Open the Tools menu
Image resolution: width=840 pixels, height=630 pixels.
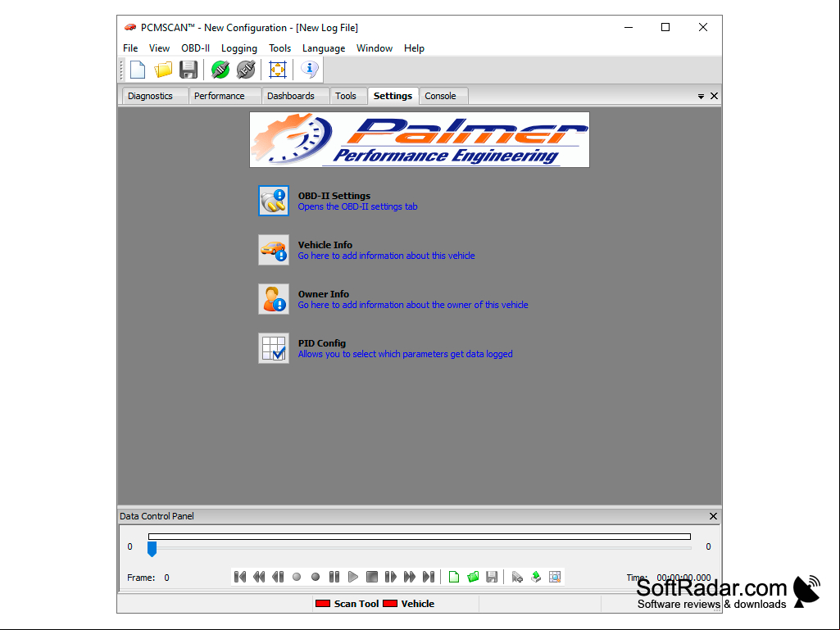pos(279,48)
